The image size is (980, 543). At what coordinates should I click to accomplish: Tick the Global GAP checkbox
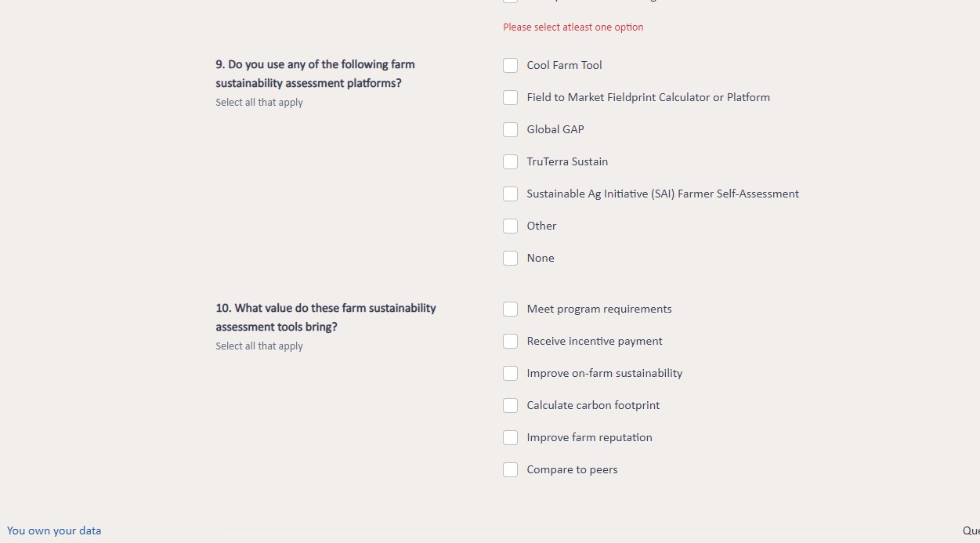click(510, 129)
